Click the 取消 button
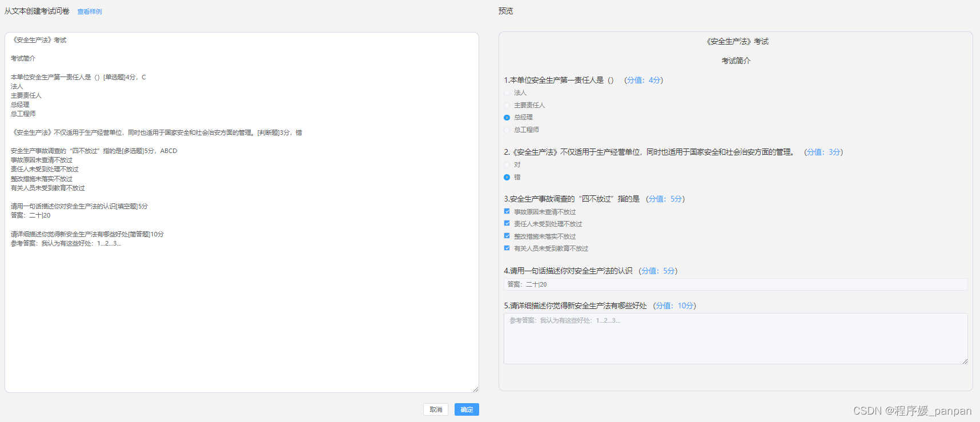 (x=436, y=409)
